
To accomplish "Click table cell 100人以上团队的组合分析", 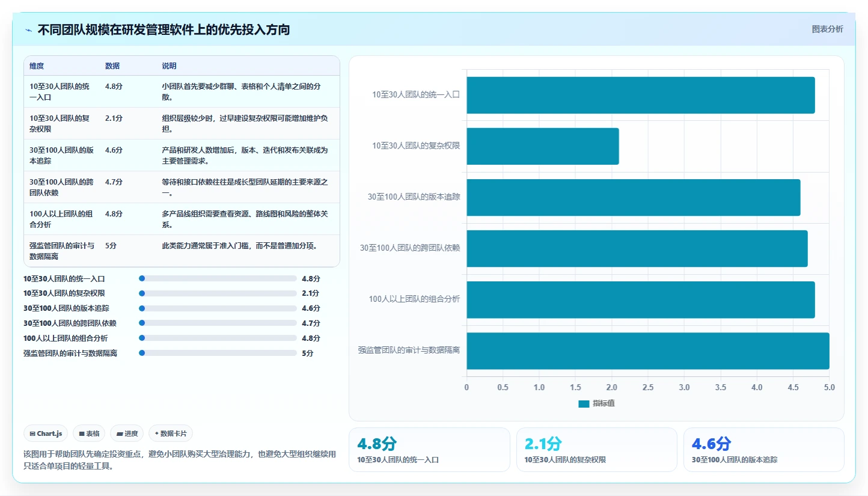I will point(61,219).
